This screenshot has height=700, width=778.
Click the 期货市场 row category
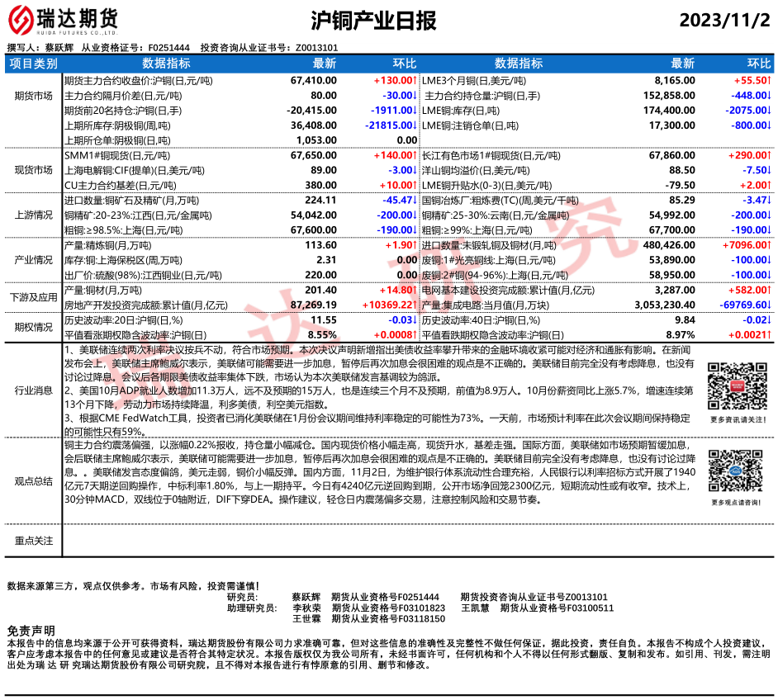[34, 96]
